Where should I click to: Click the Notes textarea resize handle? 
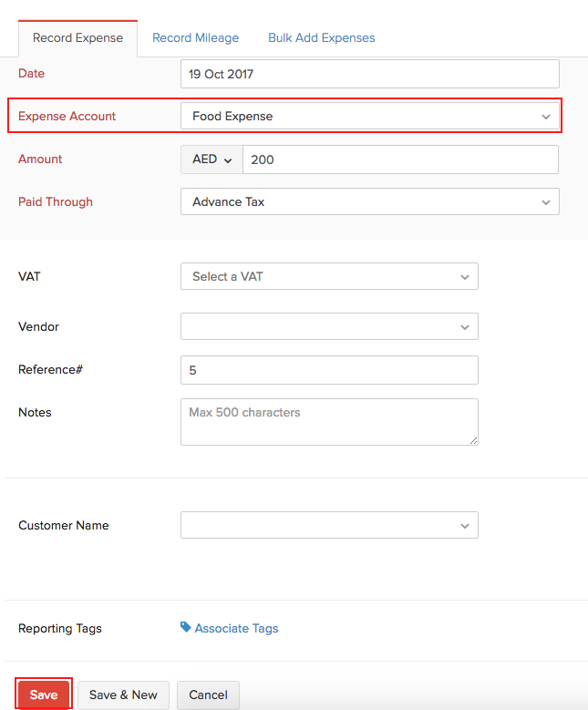(473, 440)
